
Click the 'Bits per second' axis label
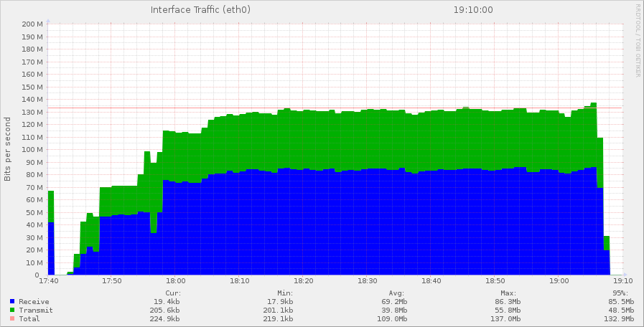[8, 148]
